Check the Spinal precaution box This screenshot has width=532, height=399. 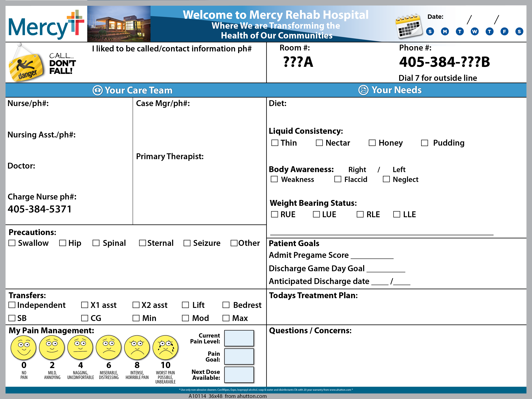(96, 243)
